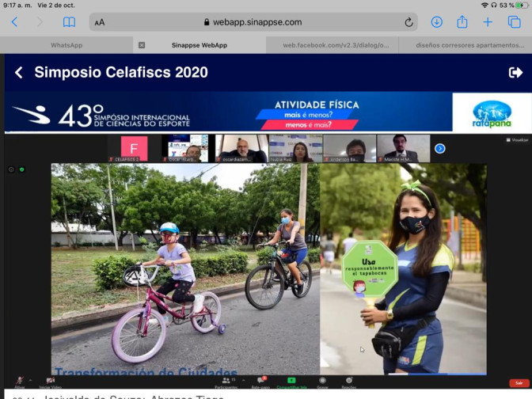The height and width of the screenshot is (399, 532).
Task: Click the Sinappse logout exit icon
Action: pos(515,73)
